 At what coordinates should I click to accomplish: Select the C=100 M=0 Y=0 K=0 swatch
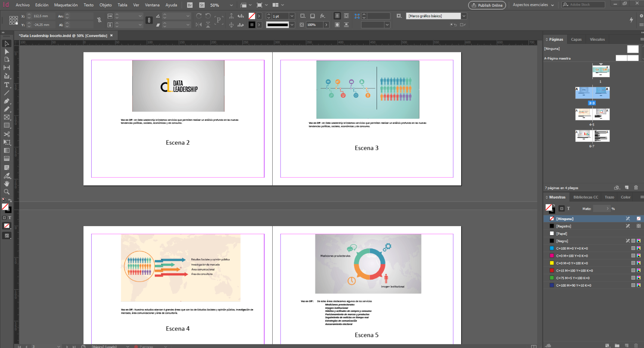(594, 248)
